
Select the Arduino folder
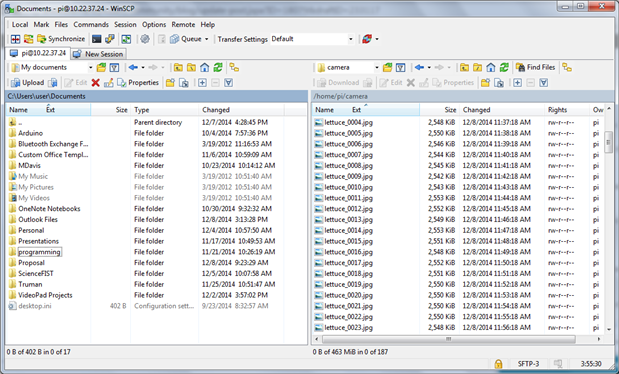coord(30,133)
